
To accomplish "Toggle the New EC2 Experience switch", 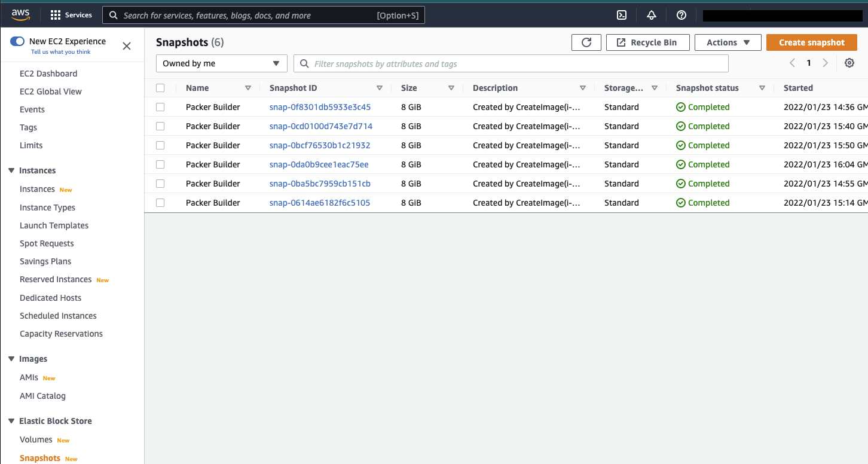I will tap(17, 41).
